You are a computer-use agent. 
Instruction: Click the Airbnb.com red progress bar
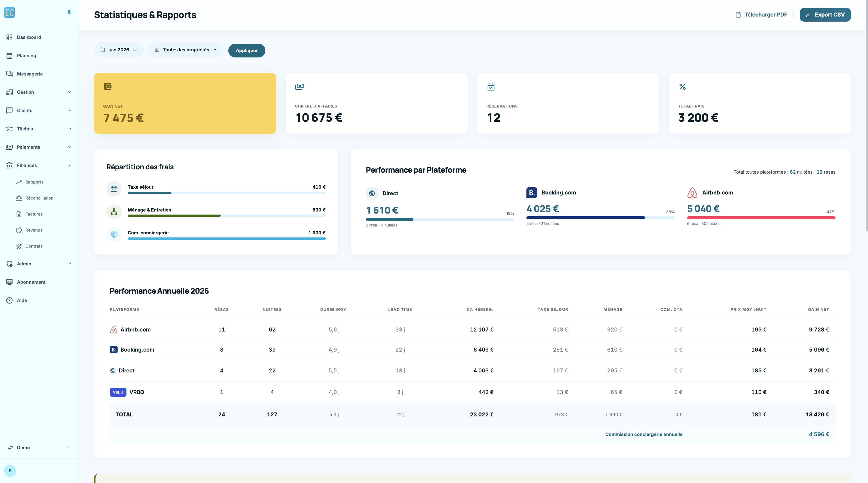pyautogui.click(x=761, y=218)
